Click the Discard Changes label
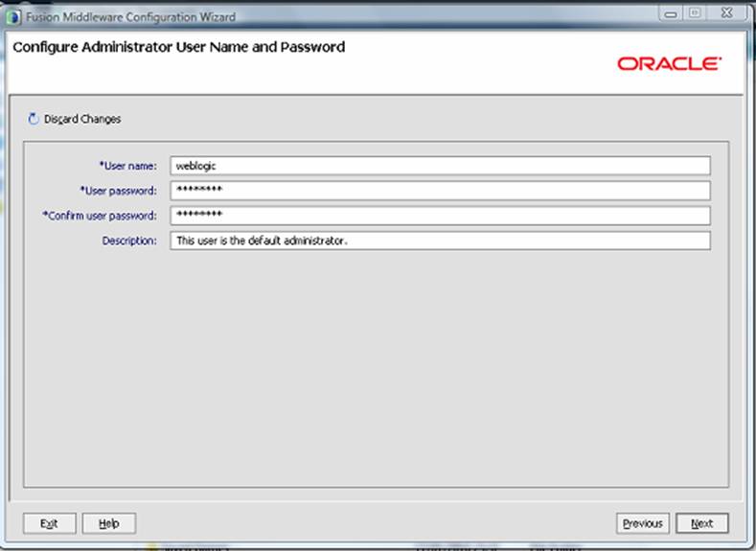The image size is (756, 551). [82, 119]
